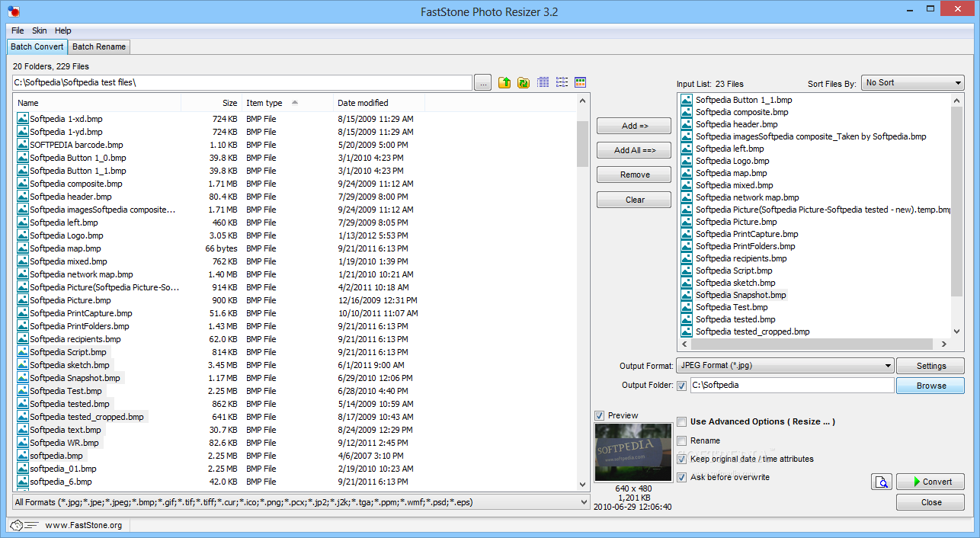Select Softpedia network map.bmp in folder list
The image size is (980, 538).
click(x=82, y=274)
